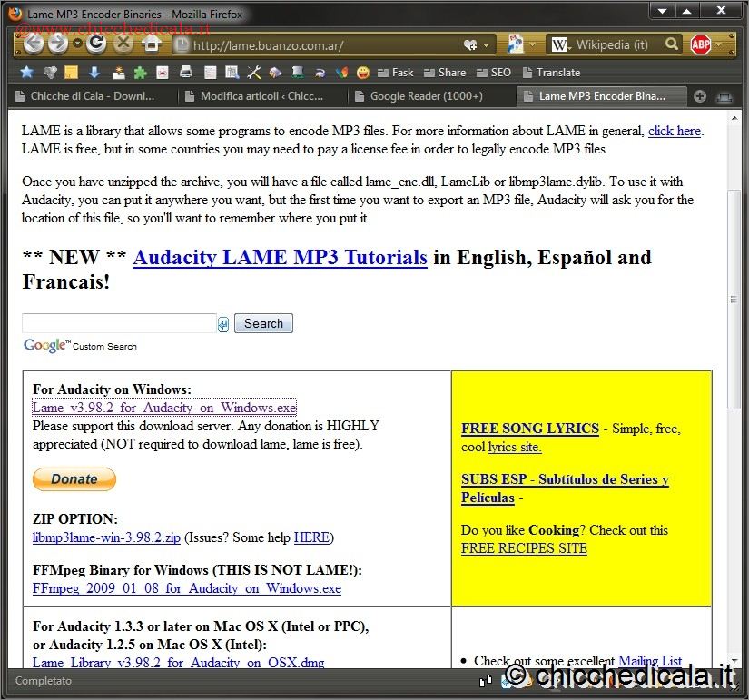749x700 pixels.
Task: Reload the page with the refresh button
Action: coord(96,44)
